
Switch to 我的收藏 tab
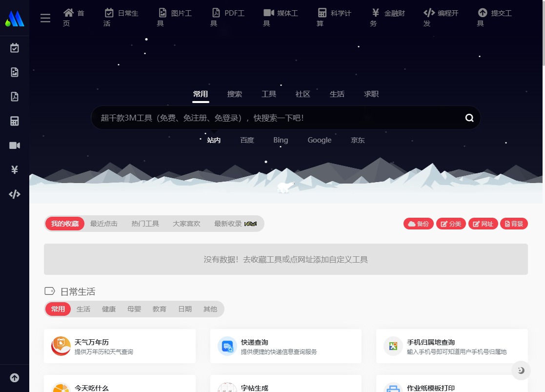pyautogui.click(x=65, y=224)
